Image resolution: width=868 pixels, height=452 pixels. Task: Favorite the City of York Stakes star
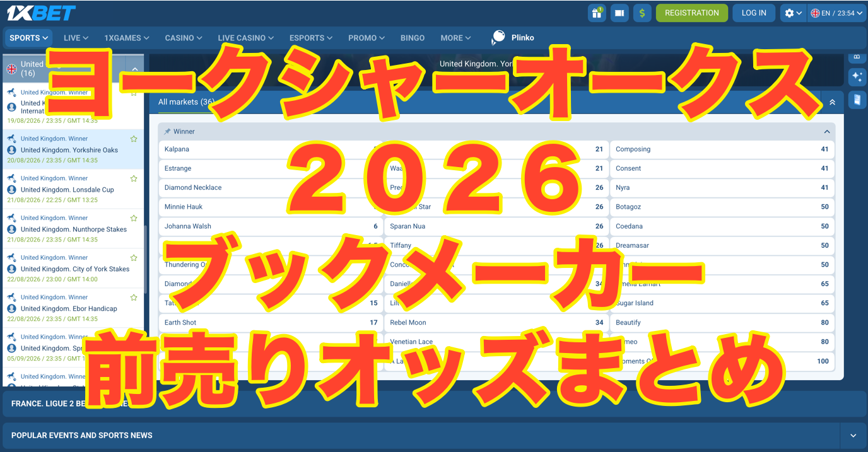click(134, 258)
